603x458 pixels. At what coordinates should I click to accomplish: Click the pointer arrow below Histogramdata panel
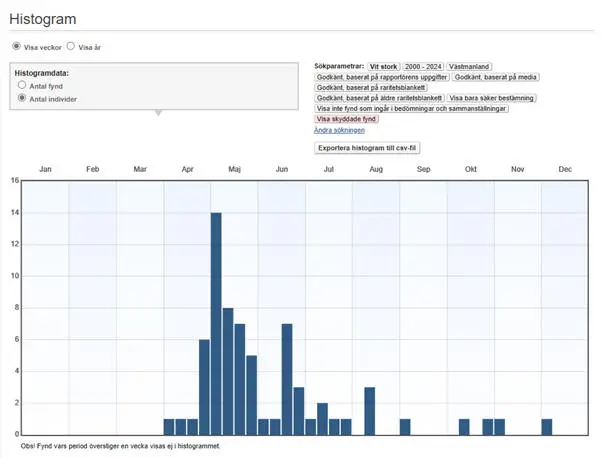tap(156, 113)
